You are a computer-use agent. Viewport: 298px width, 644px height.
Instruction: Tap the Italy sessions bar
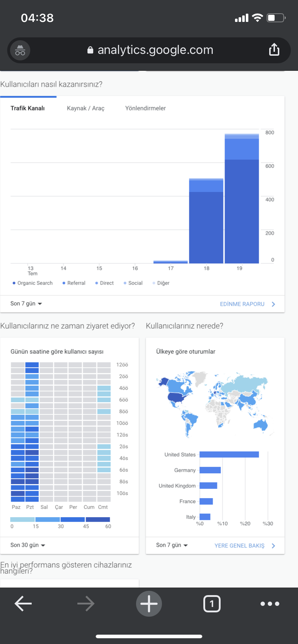(205, 517)
